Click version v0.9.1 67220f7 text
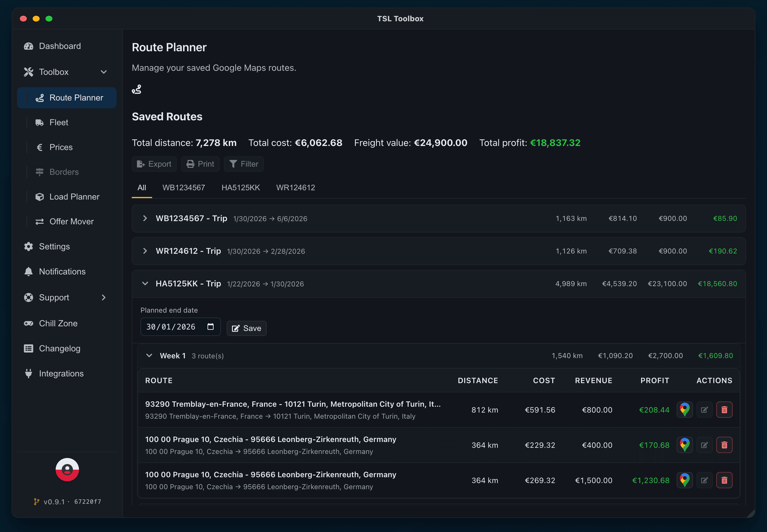The height and width of the screenshot is (532, 767). (68, 502)
